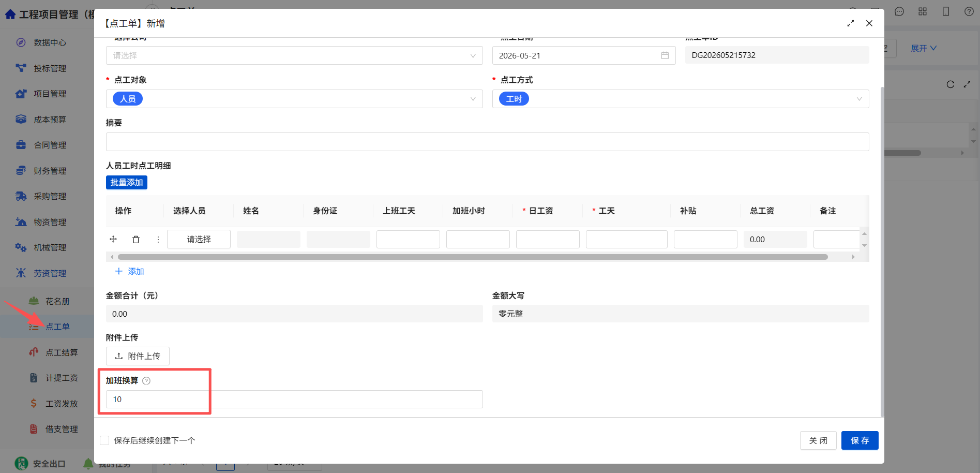Check 保存后继续创建下一个 checkbox

coord(104,440)
